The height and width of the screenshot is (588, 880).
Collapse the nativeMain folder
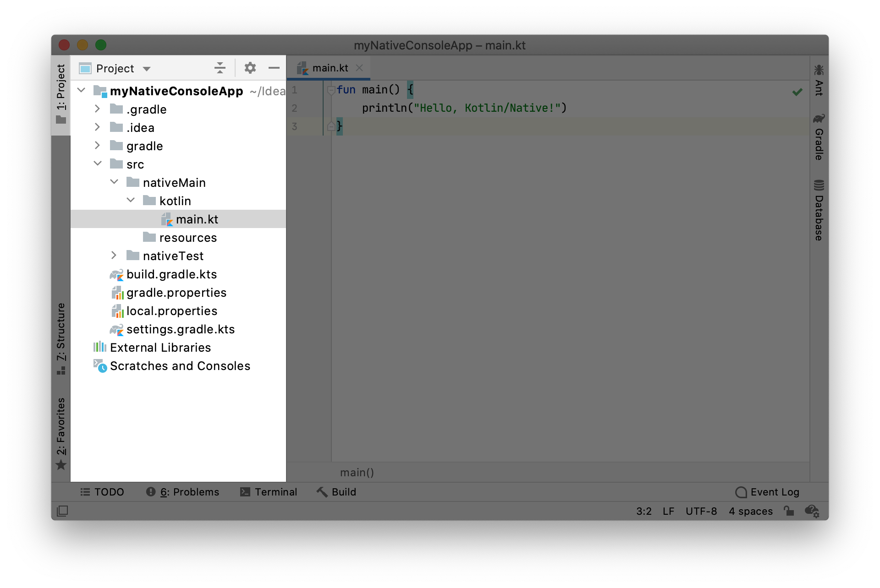pos(114,182)
